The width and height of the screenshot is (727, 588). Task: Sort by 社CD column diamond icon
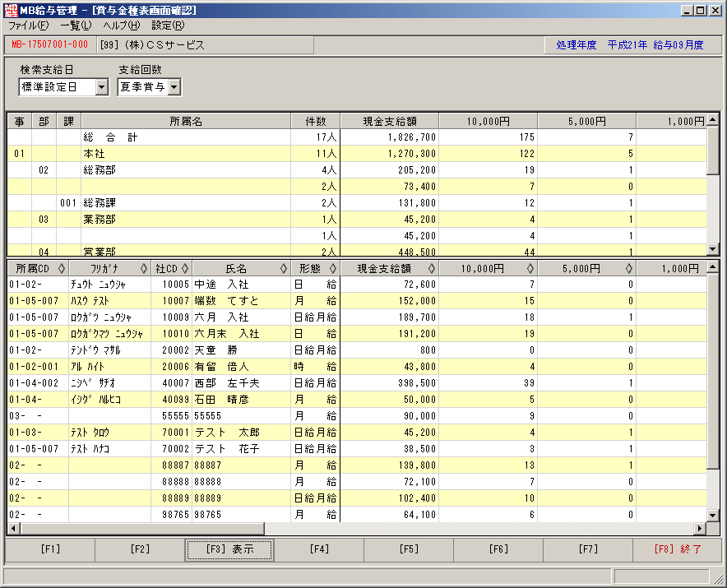(x=184, y=268)
